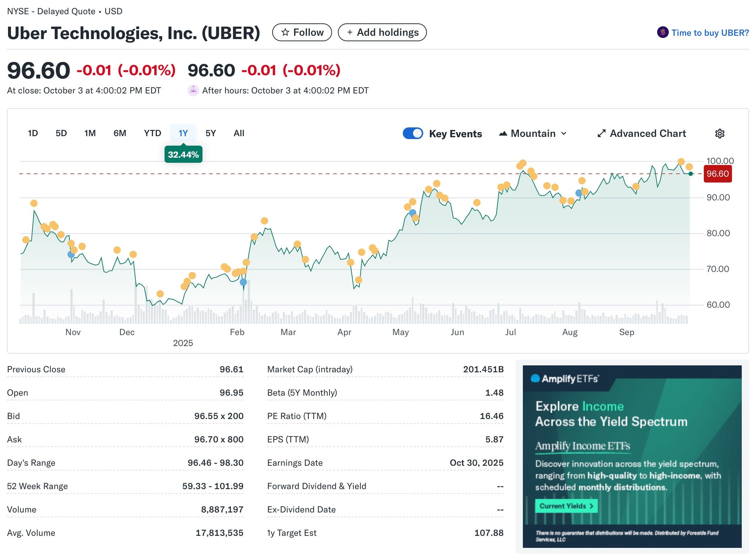The image size is (756, 557).
Task: Click the Advanced Chart expand arrows icon
Action: point(601,134)
